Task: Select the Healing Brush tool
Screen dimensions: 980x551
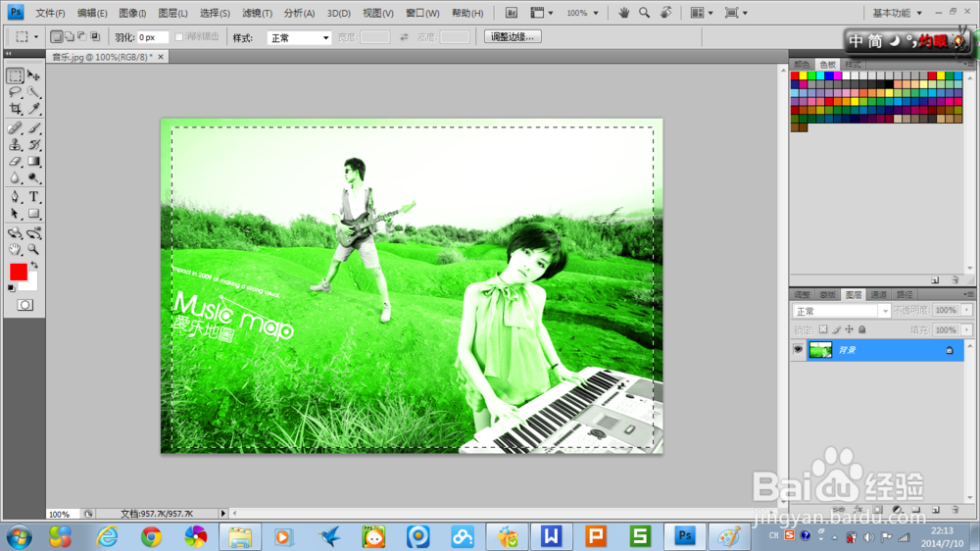Action: coord(15,128)
